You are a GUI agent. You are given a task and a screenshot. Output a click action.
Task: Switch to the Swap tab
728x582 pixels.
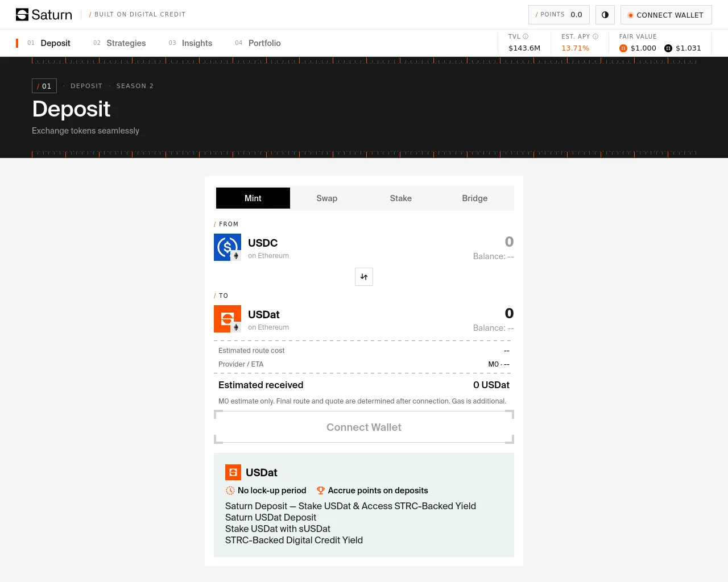click(327, 198)
